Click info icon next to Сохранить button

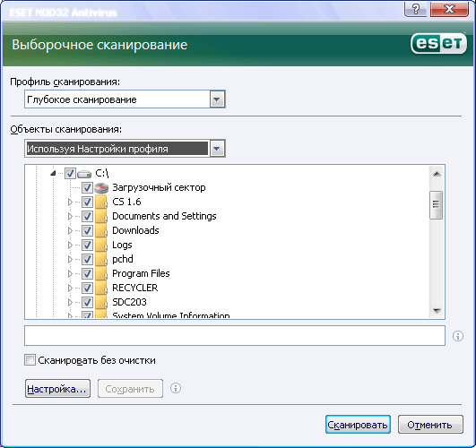(x=176, y=388)
